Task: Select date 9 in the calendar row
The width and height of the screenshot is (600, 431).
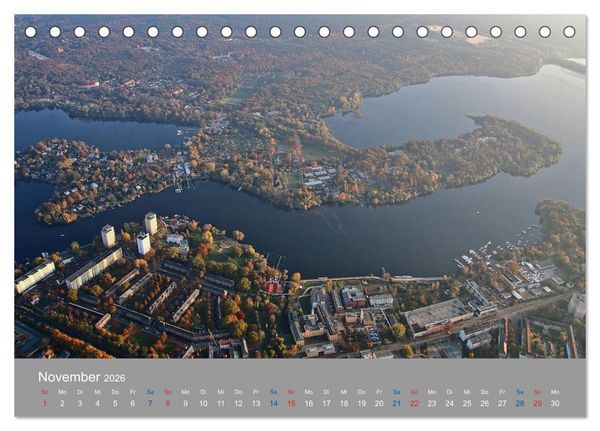Action: pyautogui.click(x=186, y=403)
